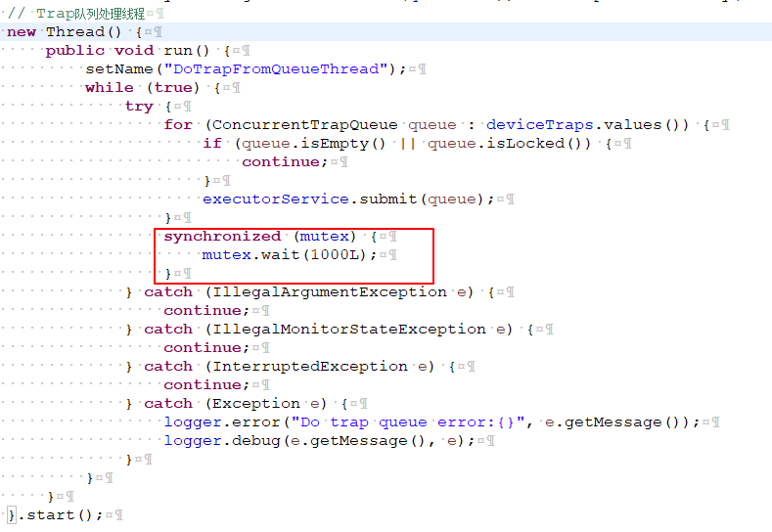Select the "run()" method name
Screen dimensions: 772x532
point(187,51)
